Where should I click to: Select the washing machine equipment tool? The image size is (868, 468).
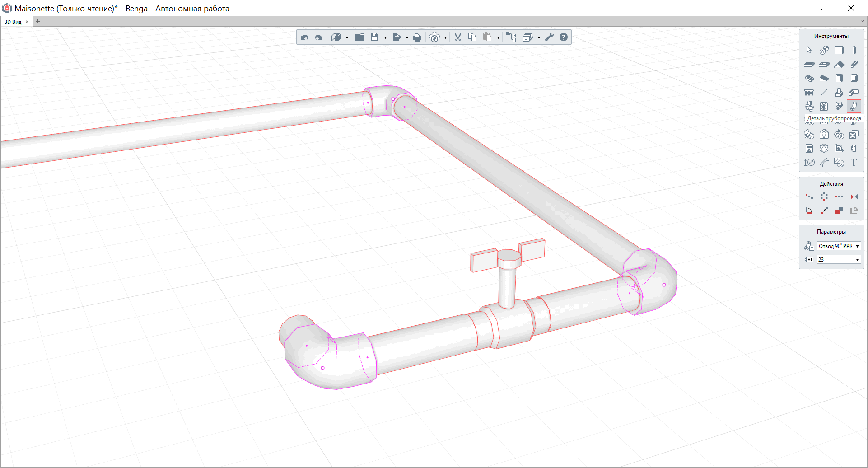point(824,106)
